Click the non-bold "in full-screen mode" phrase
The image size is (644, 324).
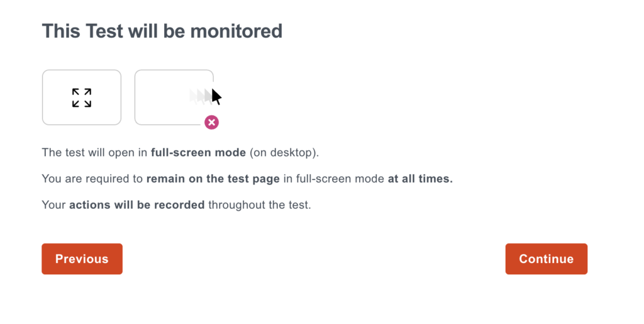pos(334,179)
